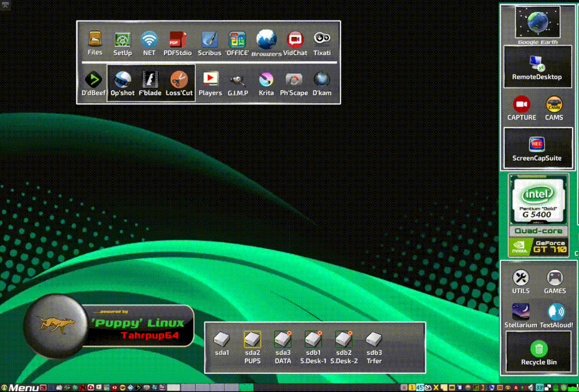Open sdb3 Trfer drive
This screenshot has width=579, height=392.
pos(374,339)
